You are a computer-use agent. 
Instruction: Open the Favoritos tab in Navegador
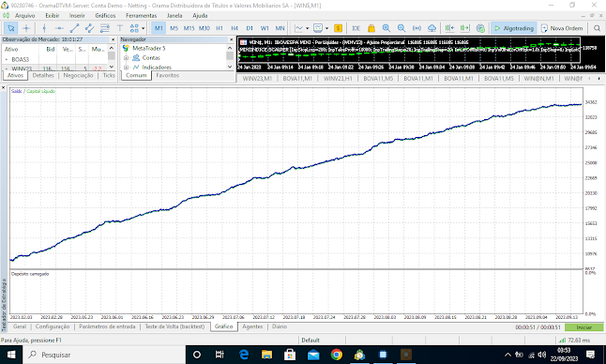tap(168, 75)
